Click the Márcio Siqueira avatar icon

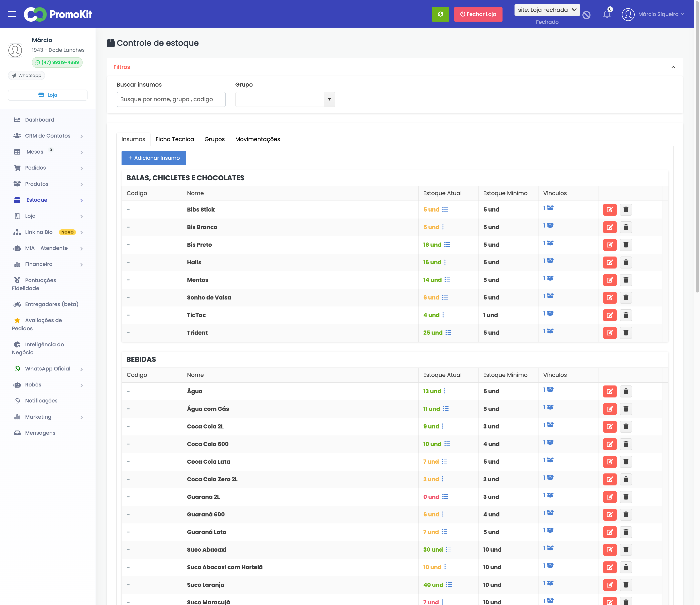628,14
